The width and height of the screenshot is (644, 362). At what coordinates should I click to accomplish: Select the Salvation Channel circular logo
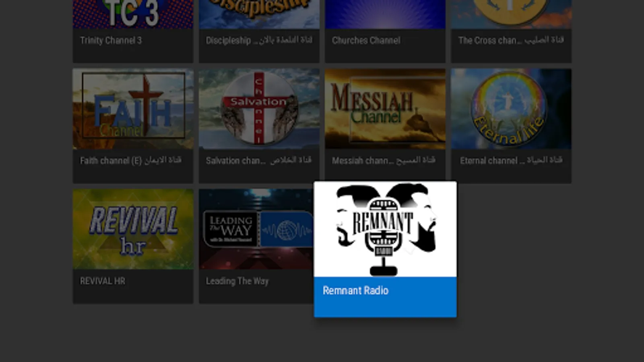point(259,109)
